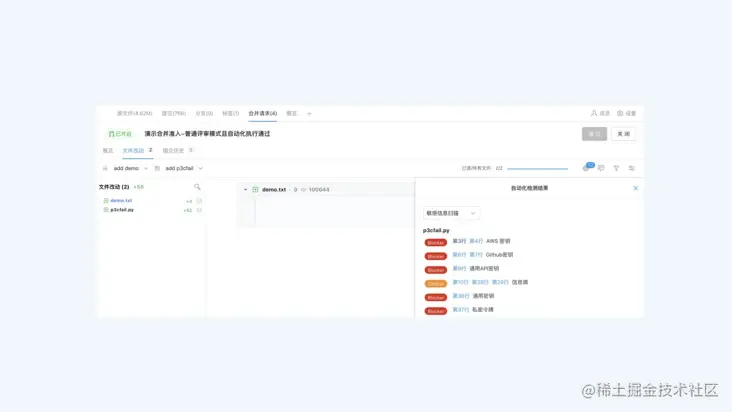This screenshot has height=412, width=732.
Task: Click the file search magnifier icon
Action: point(197,187)
